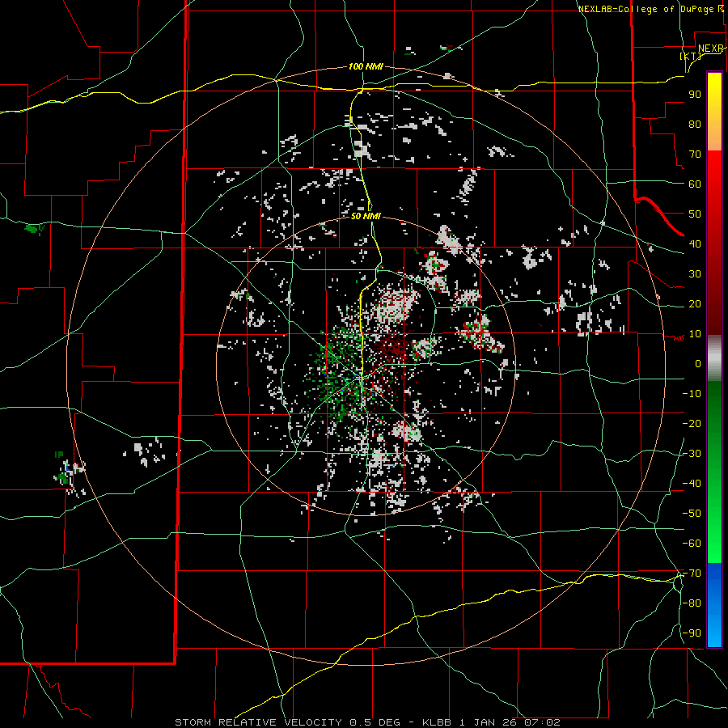This screenshot has width=728, height=728.
Task: Click the 50 NMI range ring label
Action: click(x=366, y=216)
